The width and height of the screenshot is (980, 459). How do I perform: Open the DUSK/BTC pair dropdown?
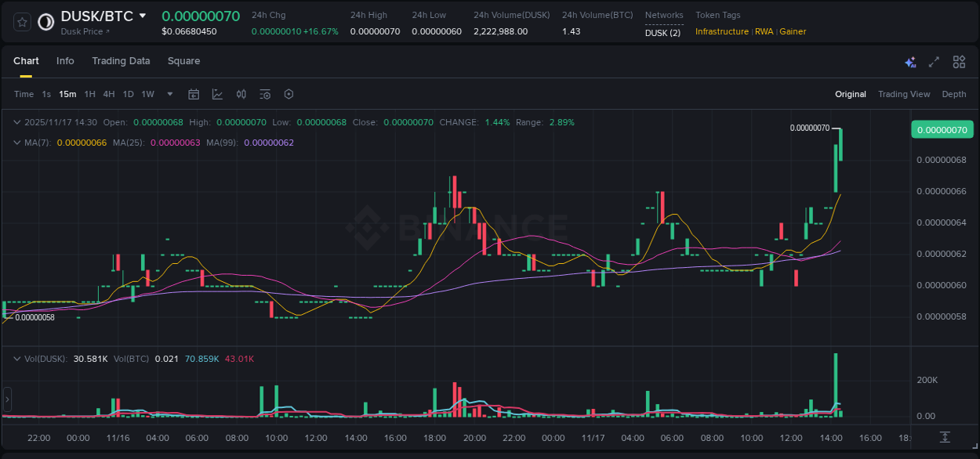click(143, 15)
